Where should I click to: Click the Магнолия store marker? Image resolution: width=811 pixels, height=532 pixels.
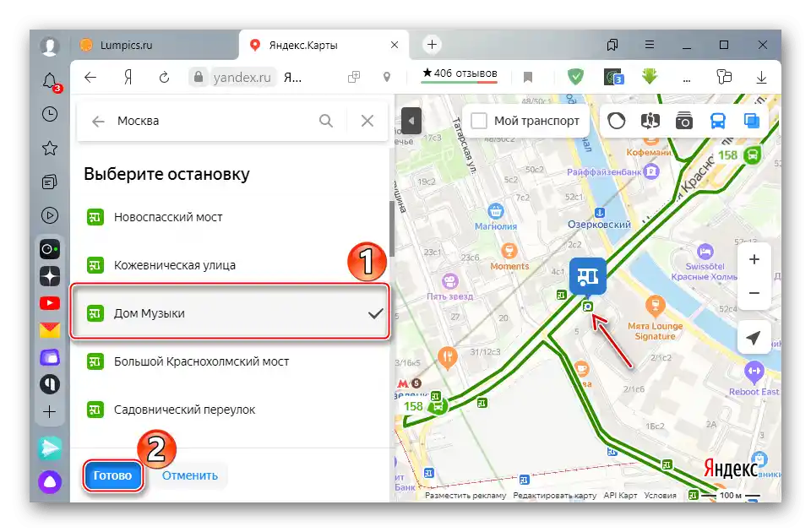point(496,211)
